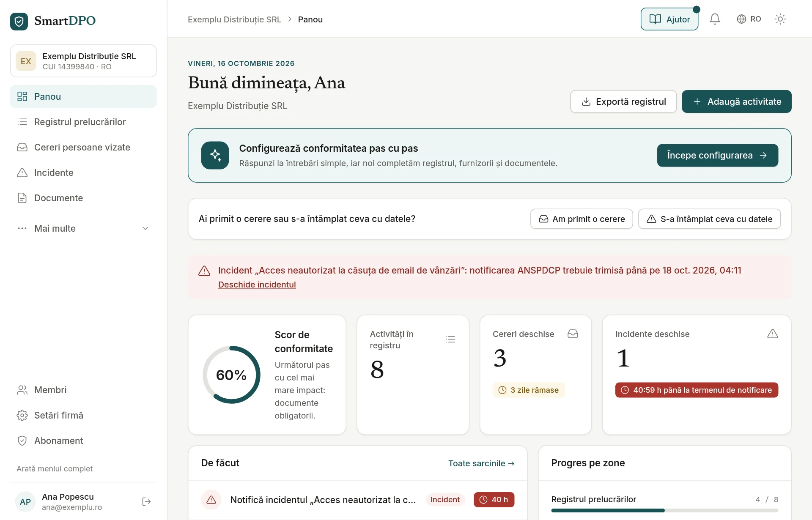This screenshot has width=812, height=520.
Task: Open the Deschide incidentul link
Action: pyautogui.click(x=257, y=285)
